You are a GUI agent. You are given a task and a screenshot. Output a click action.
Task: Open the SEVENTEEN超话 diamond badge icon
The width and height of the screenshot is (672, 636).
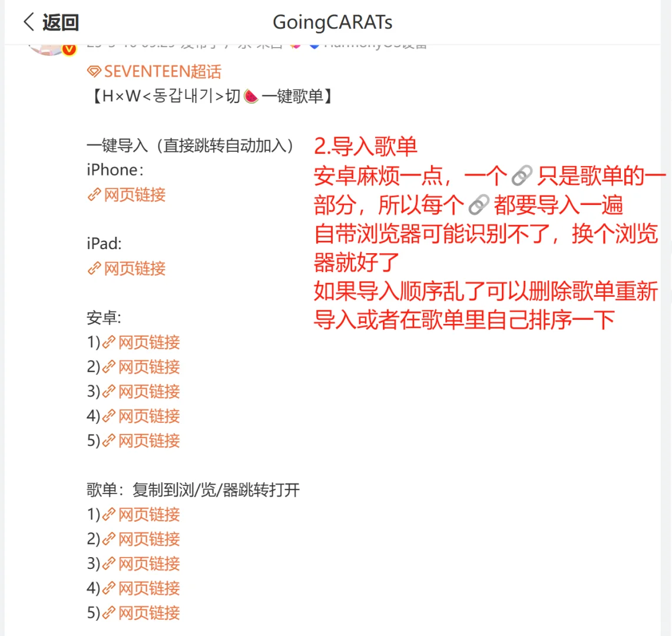(x=94, y=72)
